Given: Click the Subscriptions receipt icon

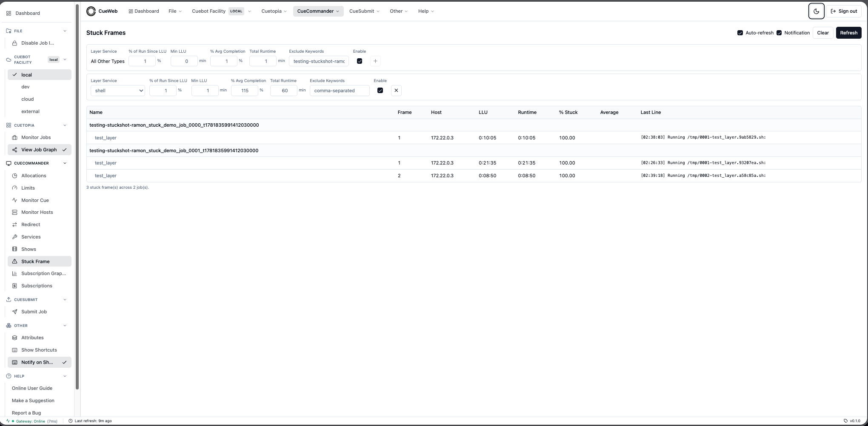Looking at the screenshot, I should point(15,286).
